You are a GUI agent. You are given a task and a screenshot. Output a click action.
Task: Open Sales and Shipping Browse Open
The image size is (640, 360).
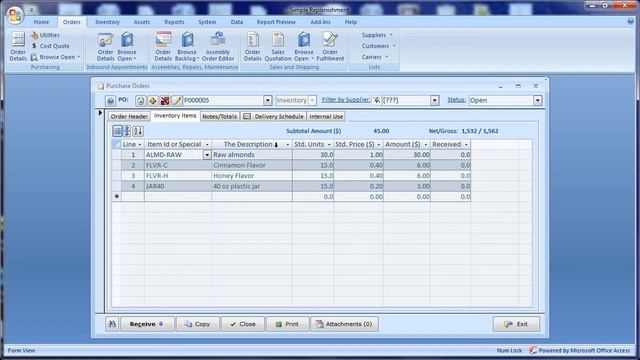304,47
